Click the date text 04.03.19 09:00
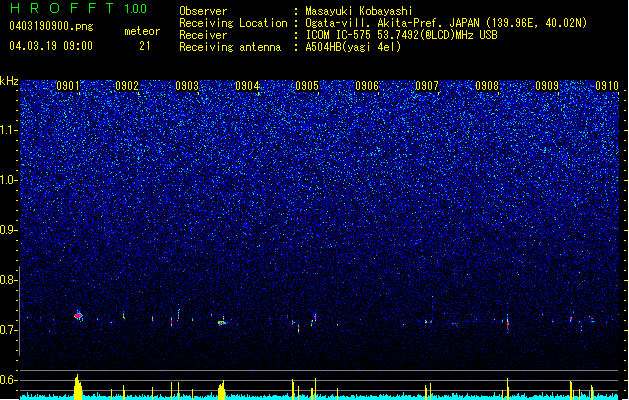 pyautogui.click(x=51, y=46)
